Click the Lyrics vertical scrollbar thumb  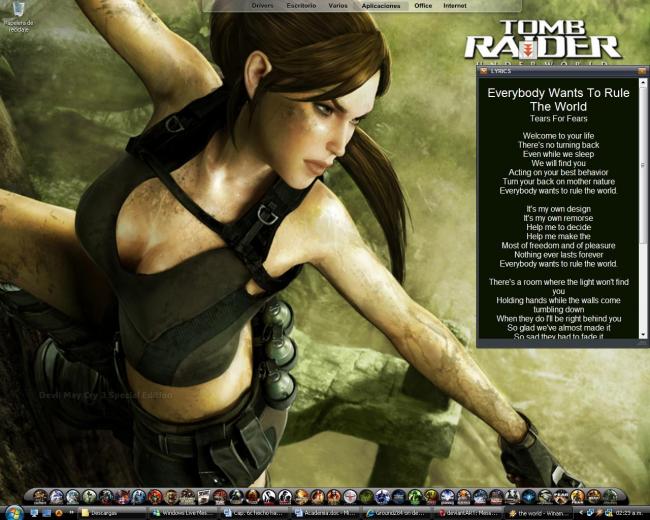643,165
